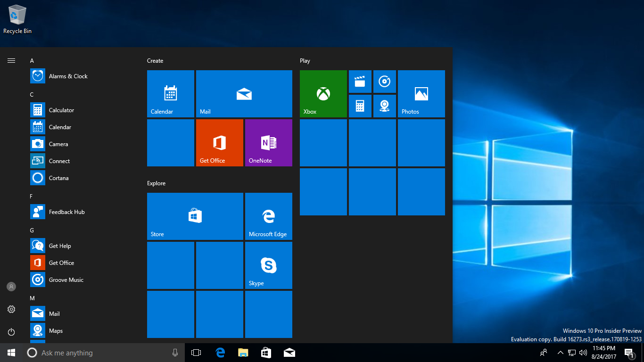Open the Action Center notification icon
Screen dimensions: 644x362
629,353
